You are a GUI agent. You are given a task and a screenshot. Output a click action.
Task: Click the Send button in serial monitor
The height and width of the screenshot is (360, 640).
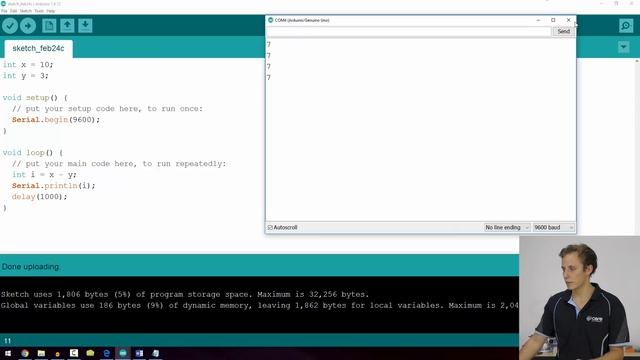click(x=564, y=31)
